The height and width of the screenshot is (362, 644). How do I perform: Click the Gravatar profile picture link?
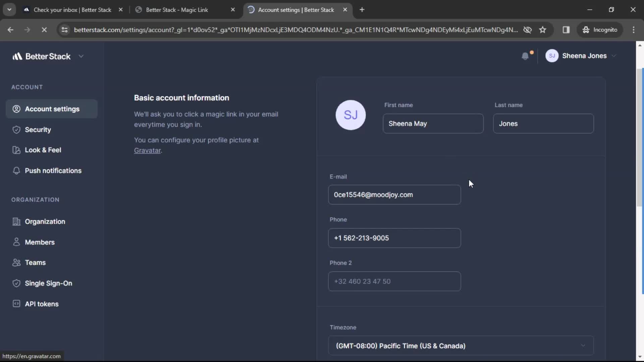(147, 150)
